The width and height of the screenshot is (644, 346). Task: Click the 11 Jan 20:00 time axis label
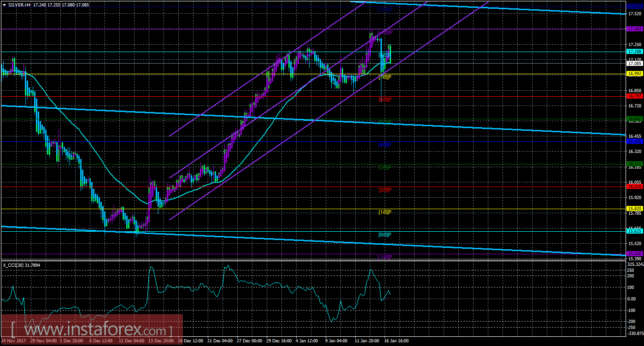[x=368, y=341]
